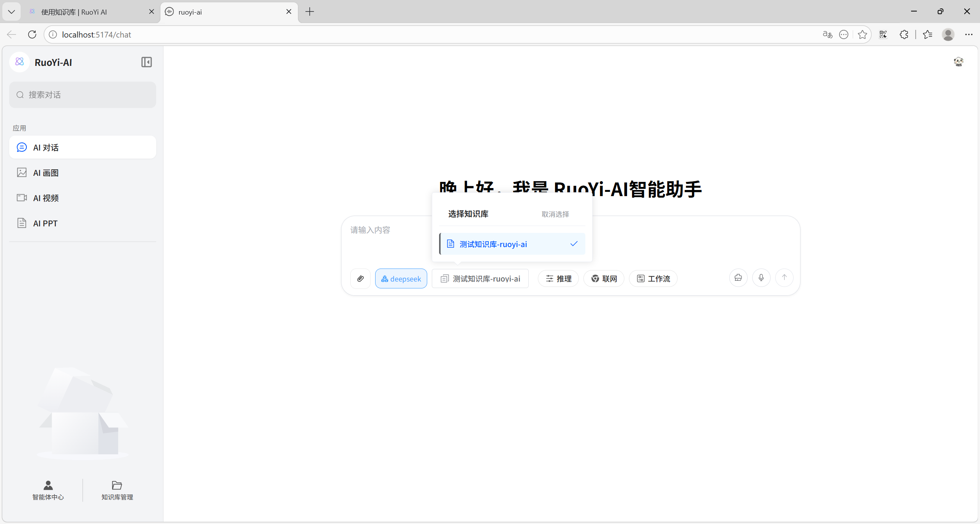Clear the conversation with the brush icon

click(737, 278)
